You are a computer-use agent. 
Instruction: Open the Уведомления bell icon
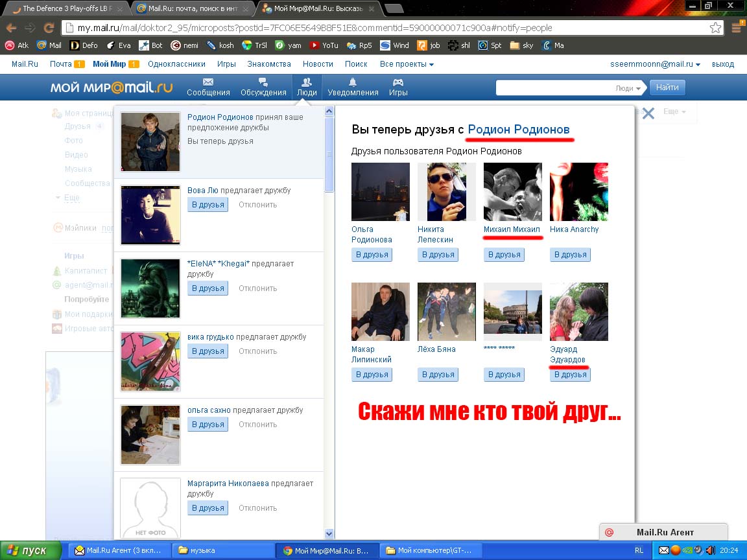tap(353, 87)
